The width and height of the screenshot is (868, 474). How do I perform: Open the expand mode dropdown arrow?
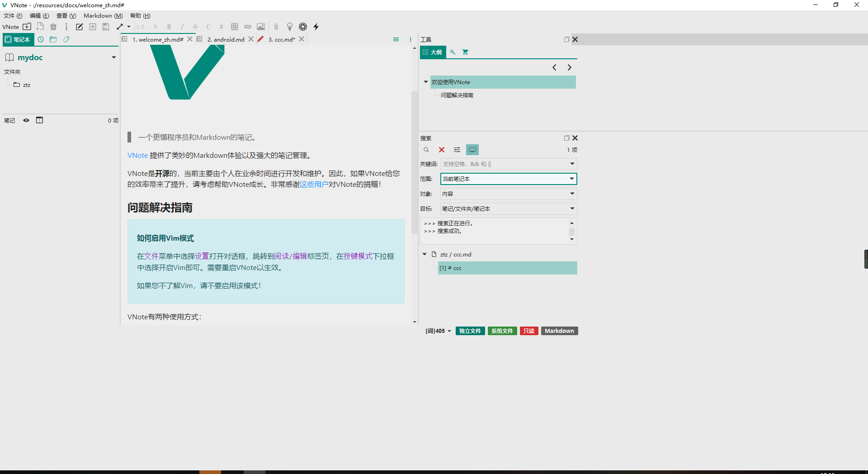click(x=129, y=27)
